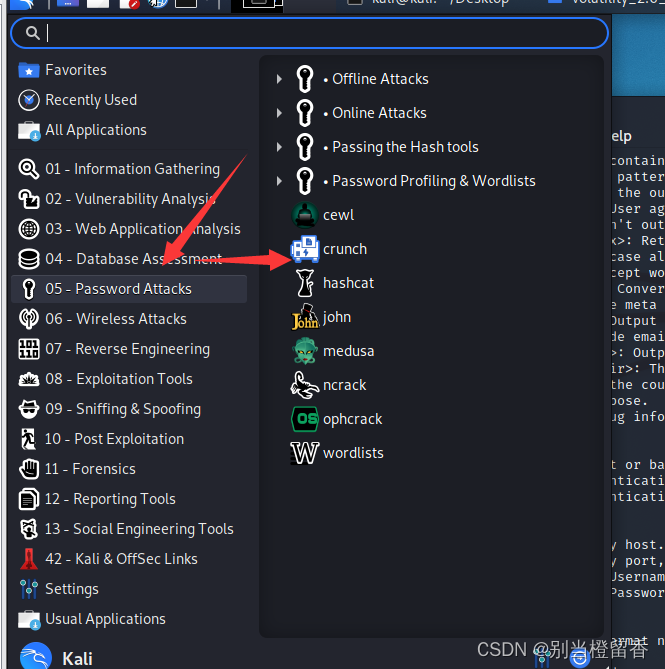The height and width of the screenshot is (669, 665).
Task: Click the '12 - Reporting Tools' label text
Action: pyautogui.click(x=110, y=499)
